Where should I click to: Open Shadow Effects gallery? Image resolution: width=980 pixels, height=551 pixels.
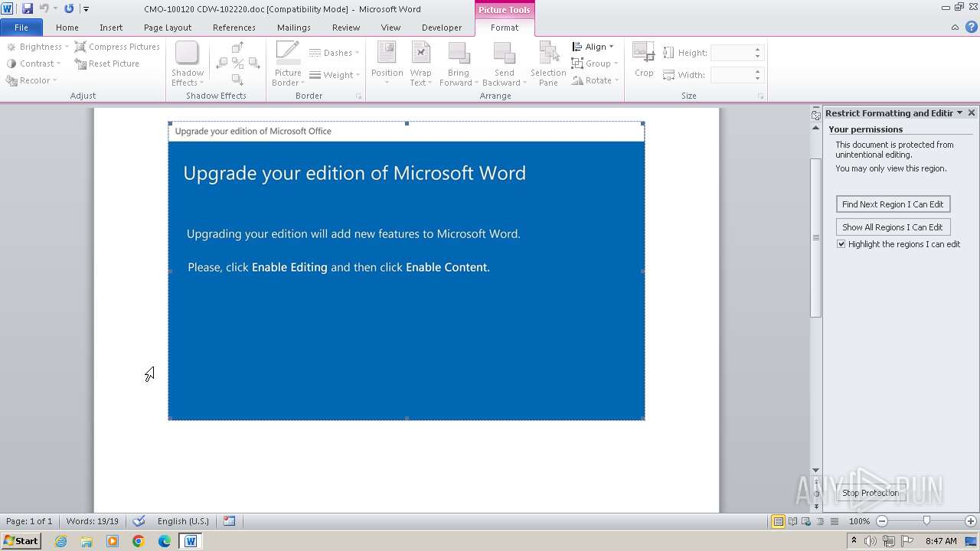(188, 64)
